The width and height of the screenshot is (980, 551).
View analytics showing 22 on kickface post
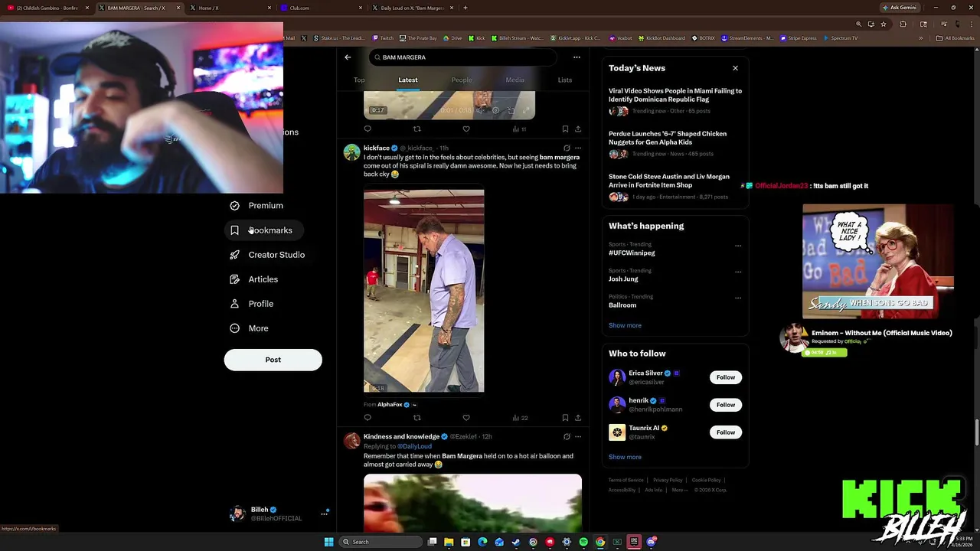click(x=520, y=418)
